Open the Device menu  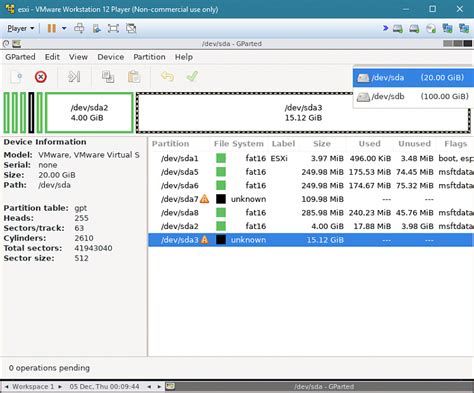click(x=111, y=57)
